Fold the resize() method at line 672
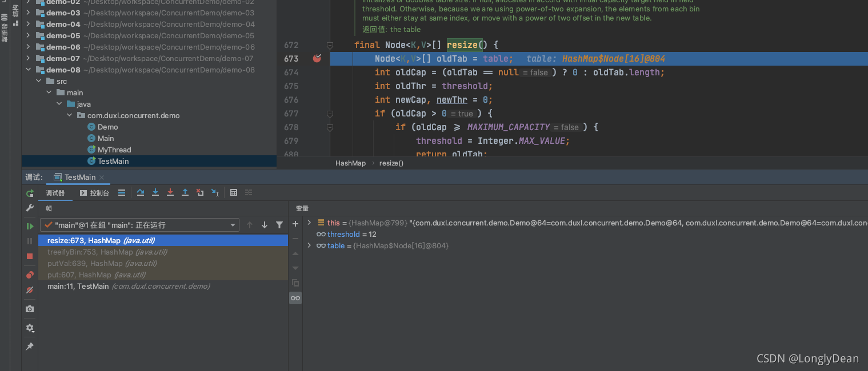Viewport: 868px width, 371px height. [x=330, y=45]
